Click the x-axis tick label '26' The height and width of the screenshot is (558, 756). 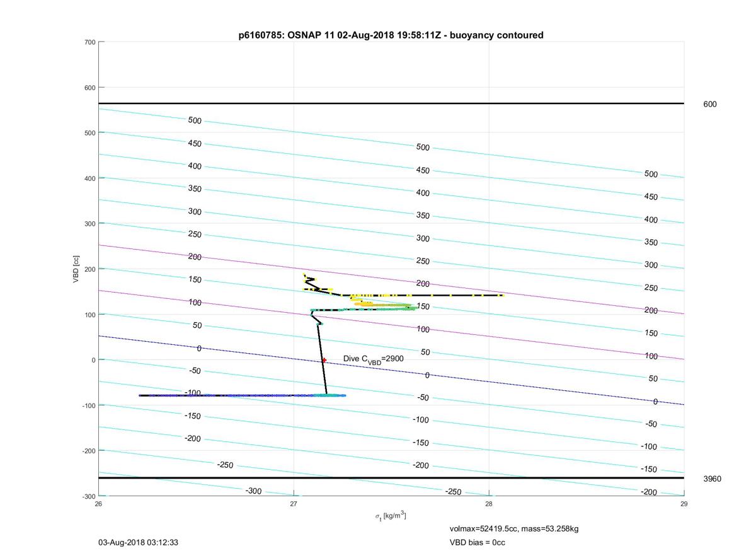(x=99, y=504)
